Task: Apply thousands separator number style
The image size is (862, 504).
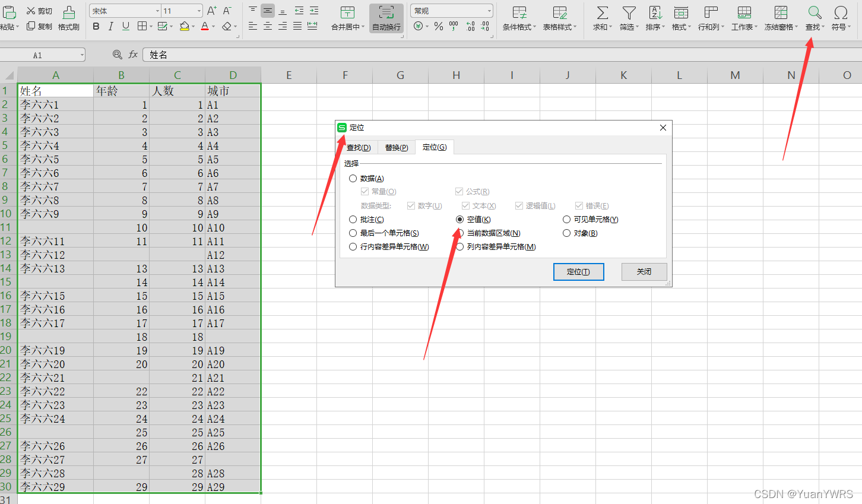Action: [454, 26]
